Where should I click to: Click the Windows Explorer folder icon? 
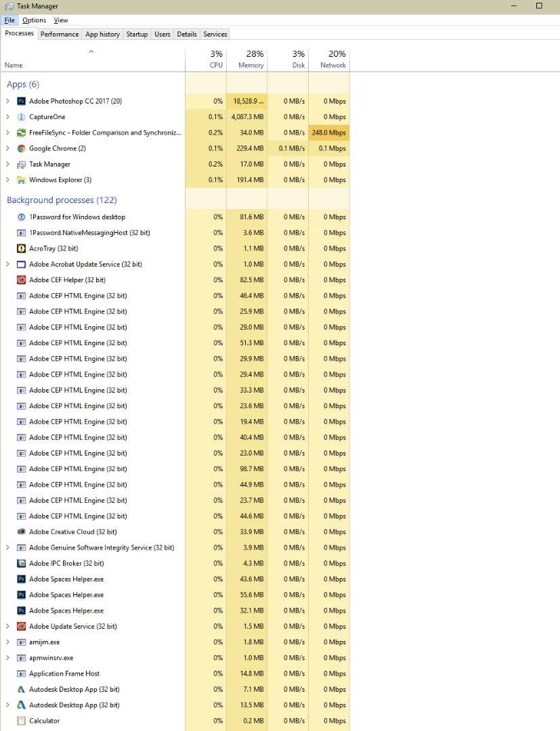21,180
